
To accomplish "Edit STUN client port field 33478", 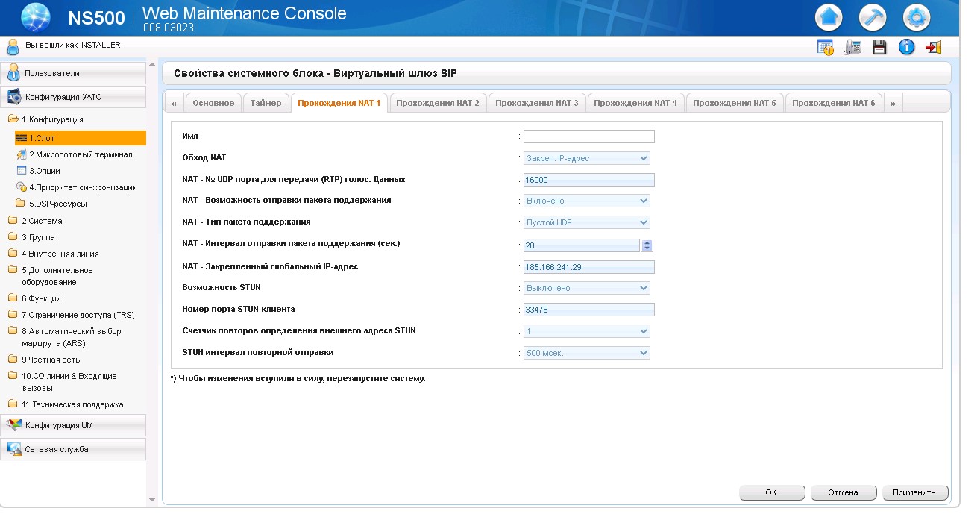I will [588, 310].
